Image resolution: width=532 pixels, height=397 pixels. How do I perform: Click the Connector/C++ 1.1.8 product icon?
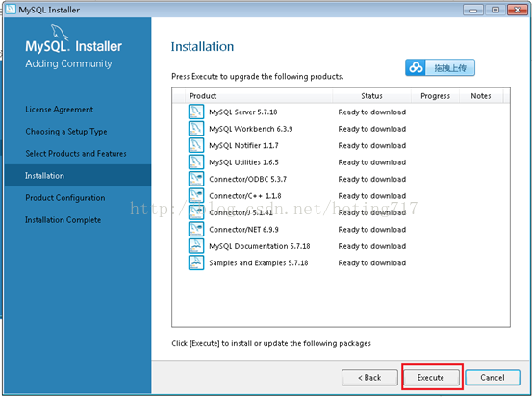196,196
